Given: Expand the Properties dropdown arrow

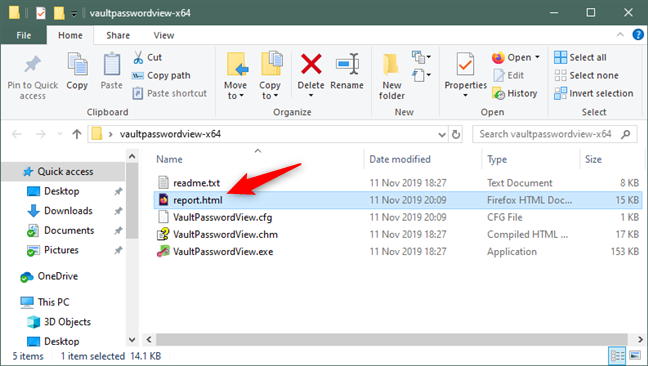Looking at the screenshot, I should pos(465,95).
